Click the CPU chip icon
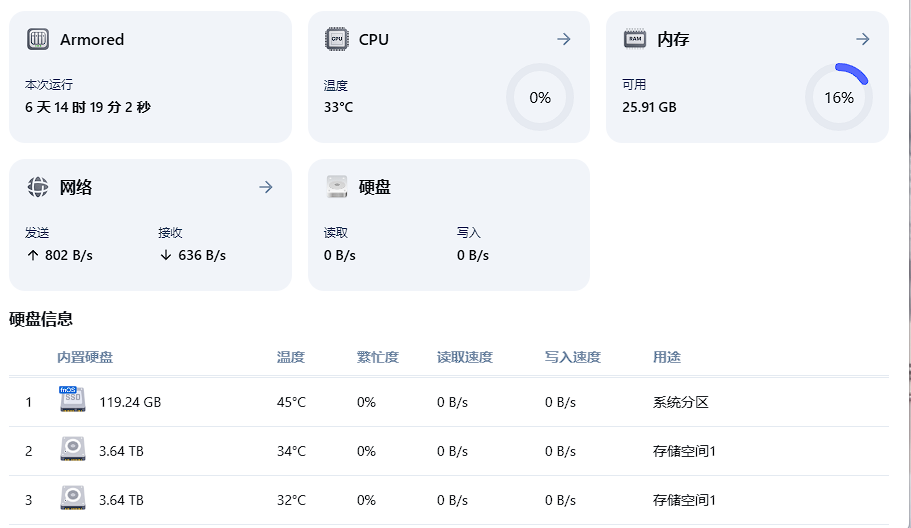The height and width of the screenshot is (528, 911). click(x=336, y=39)
